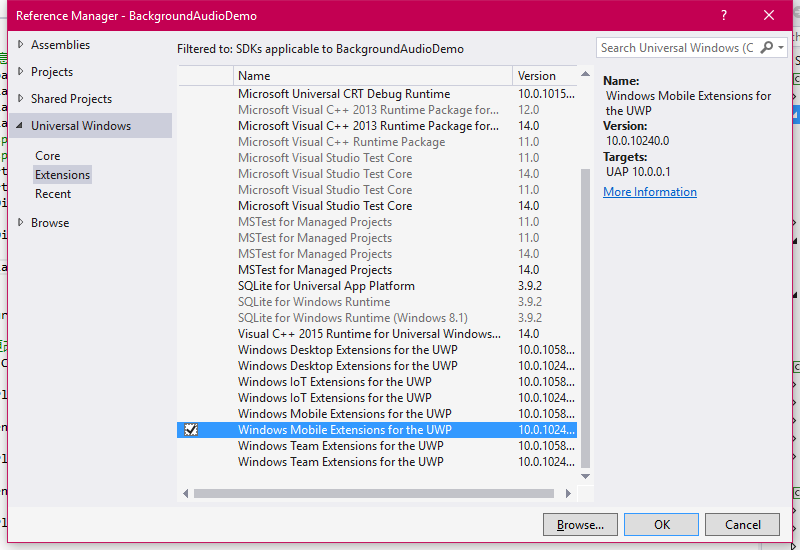
Task: Select the Assemblies category
Action: [x=60, y=45]
